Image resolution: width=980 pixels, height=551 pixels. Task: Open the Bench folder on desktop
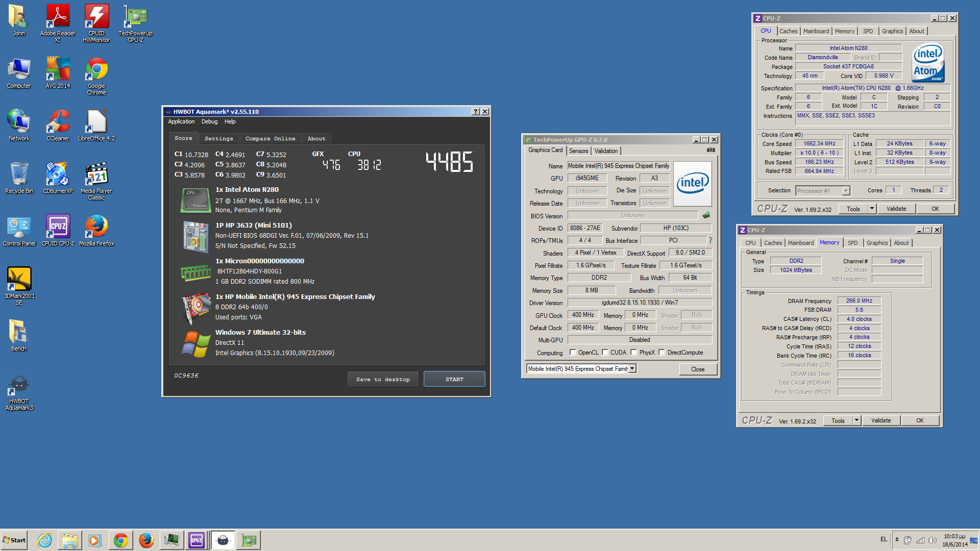coord(19,336)
